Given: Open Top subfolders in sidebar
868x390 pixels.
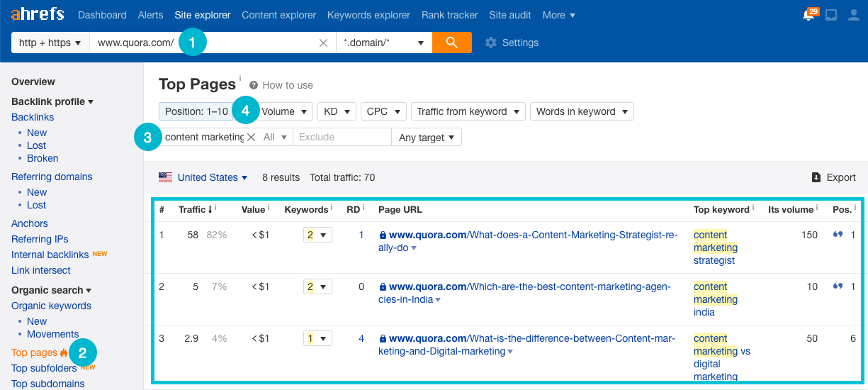Looking at the screenshot, I should (44, 368).
